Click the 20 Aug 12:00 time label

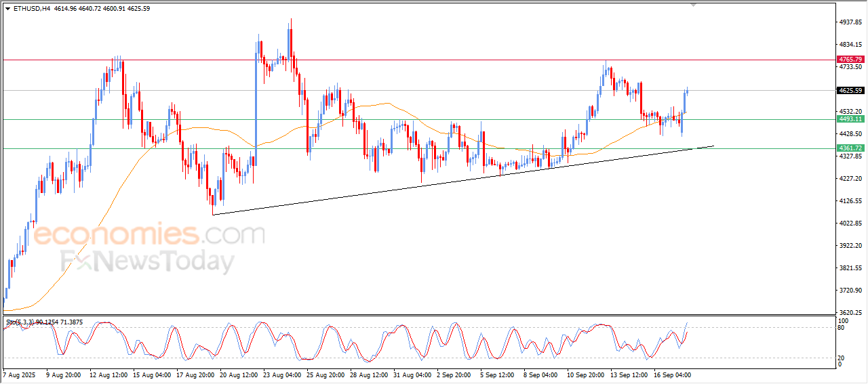[x=239, y=375]
